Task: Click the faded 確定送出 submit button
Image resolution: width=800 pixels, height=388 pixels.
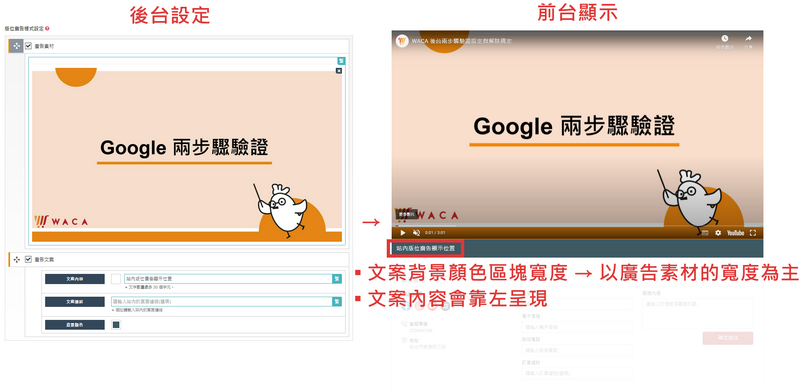Action: (x=728, y=338)
